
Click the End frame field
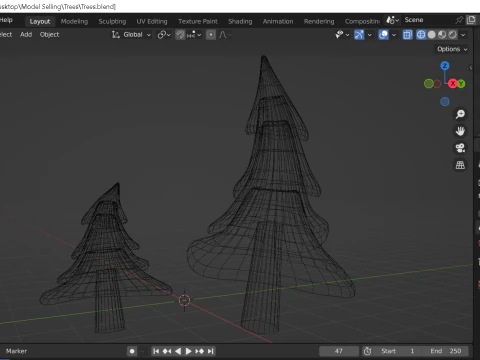point(445,351)
